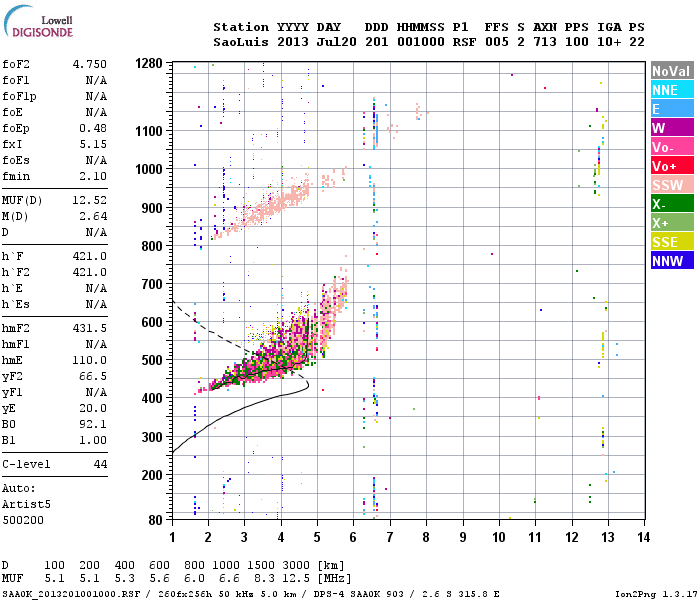700x600 pixels.
Task: Click the B1 value 1.00
Action: [93, 440]
